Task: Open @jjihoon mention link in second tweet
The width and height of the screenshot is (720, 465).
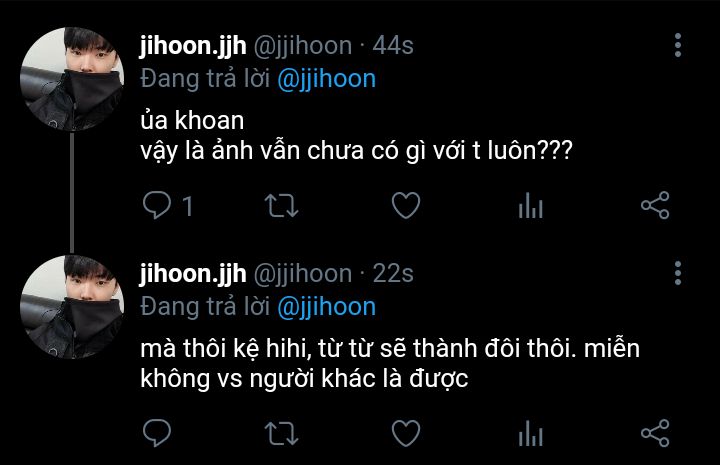Action: tap(326, 307)
